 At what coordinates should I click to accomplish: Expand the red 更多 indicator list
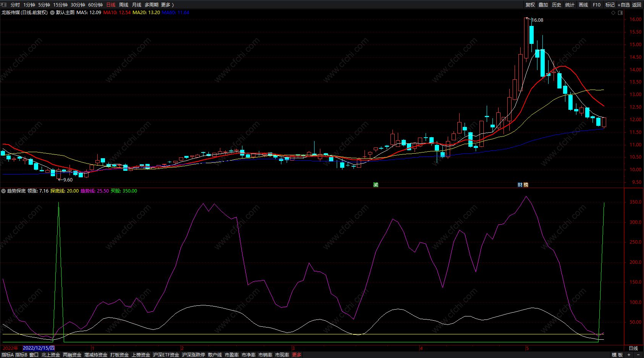pyautogui.click(x=297, y=355)
